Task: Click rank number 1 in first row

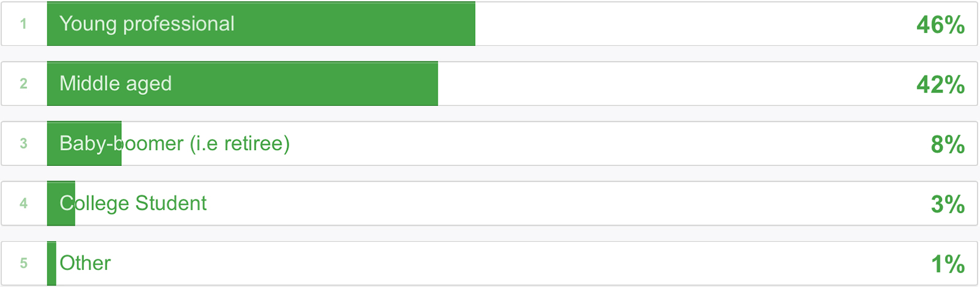Action: point(23,24)
